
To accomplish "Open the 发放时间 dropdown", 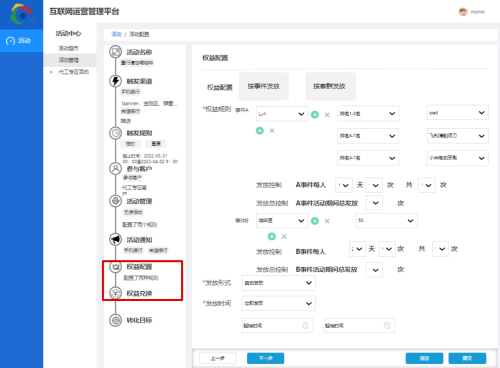I will [278, 303].
